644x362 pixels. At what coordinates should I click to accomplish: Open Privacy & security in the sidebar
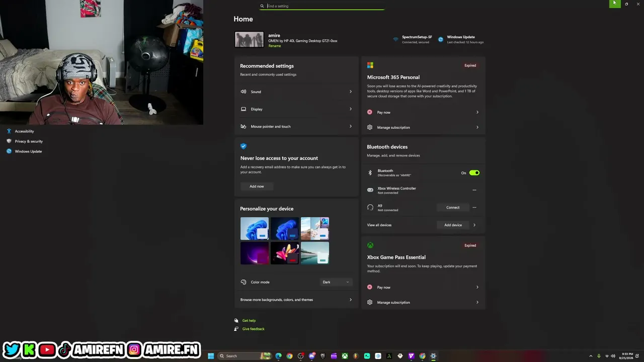(x=29, y=141)
